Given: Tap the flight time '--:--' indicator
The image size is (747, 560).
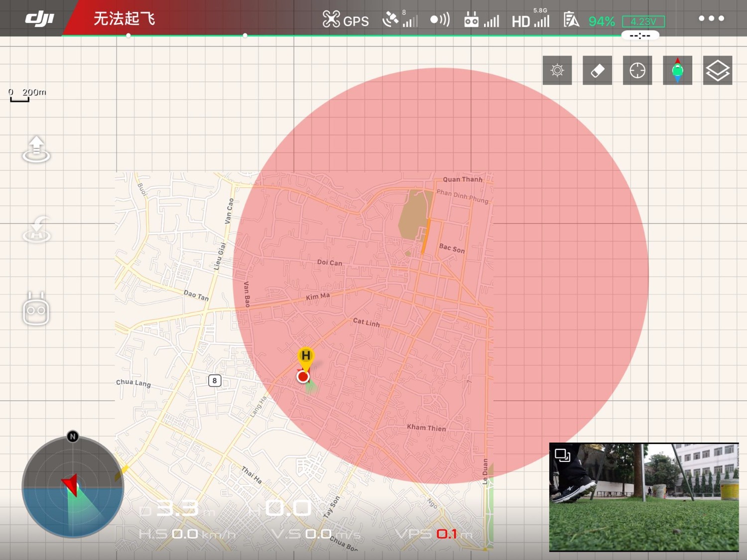Looking at the screenshot, I should pos(640,35).
